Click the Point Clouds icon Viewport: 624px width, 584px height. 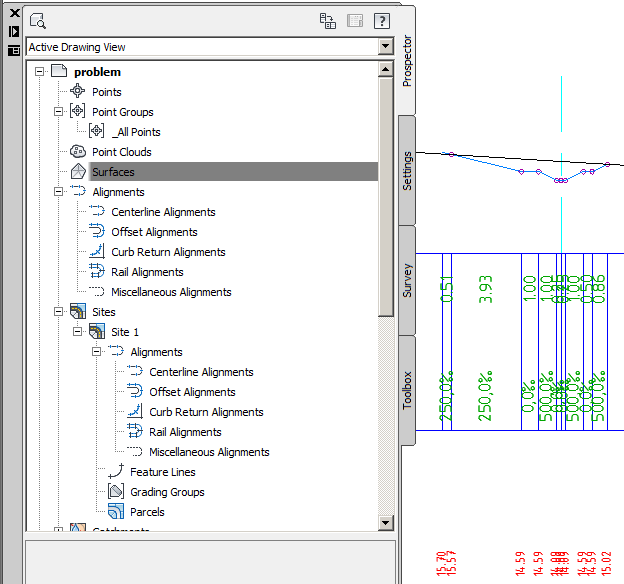click(x=78, y=152)
